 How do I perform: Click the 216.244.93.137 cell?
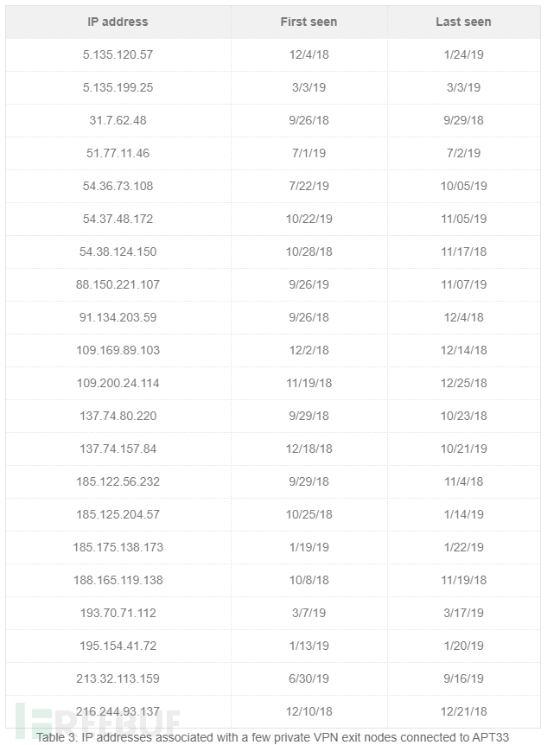click(118, 711)
